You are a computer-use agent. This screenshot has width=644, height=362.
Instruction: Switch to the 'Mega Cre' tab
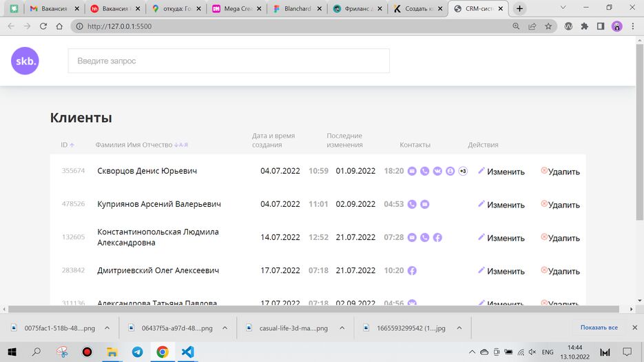[236, 9]
